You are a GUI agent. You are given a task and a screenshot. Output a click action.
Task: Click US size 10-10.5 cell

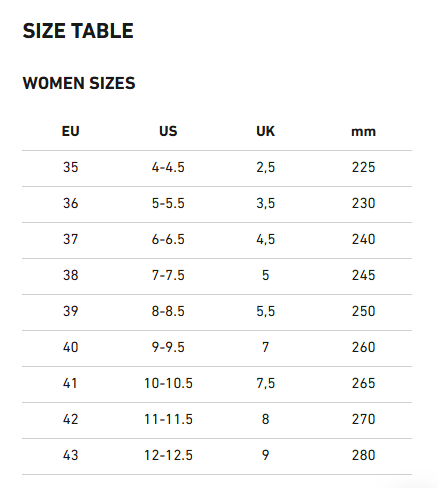168,383
